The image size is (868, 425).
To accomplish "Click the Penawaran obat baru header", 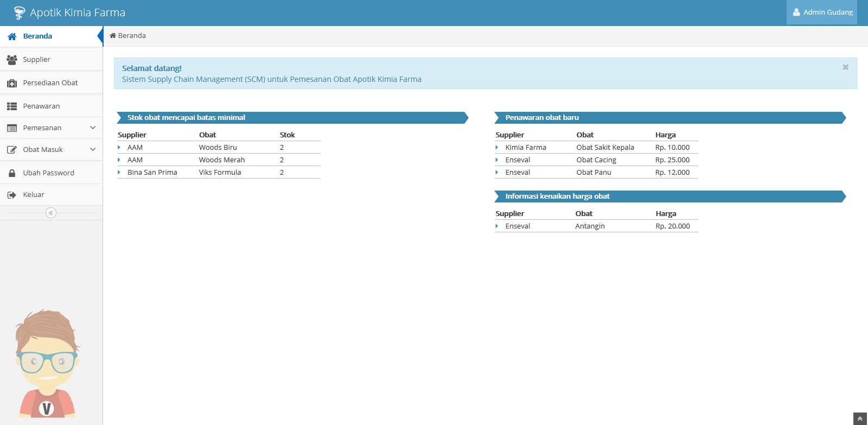I will 670,118.
